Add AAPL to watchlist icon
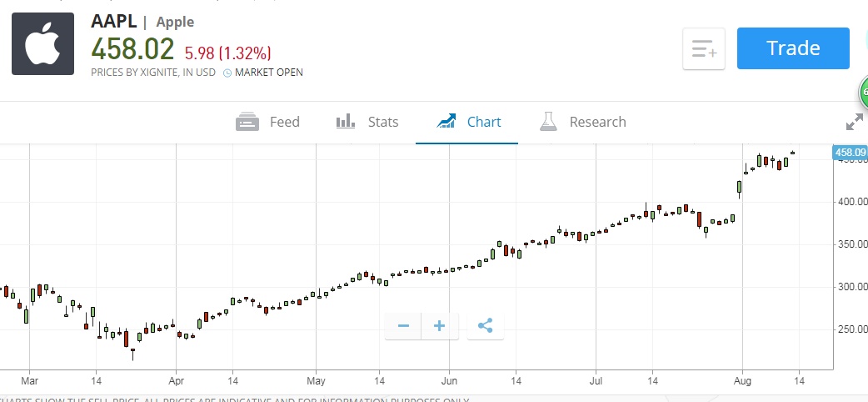This screenshot has height=402, width=868. coord(704,49)
